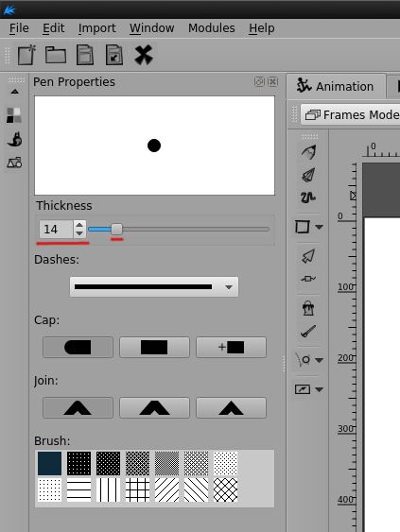Open the Frames Mode dropdown
400x532 pixels.
350,115
